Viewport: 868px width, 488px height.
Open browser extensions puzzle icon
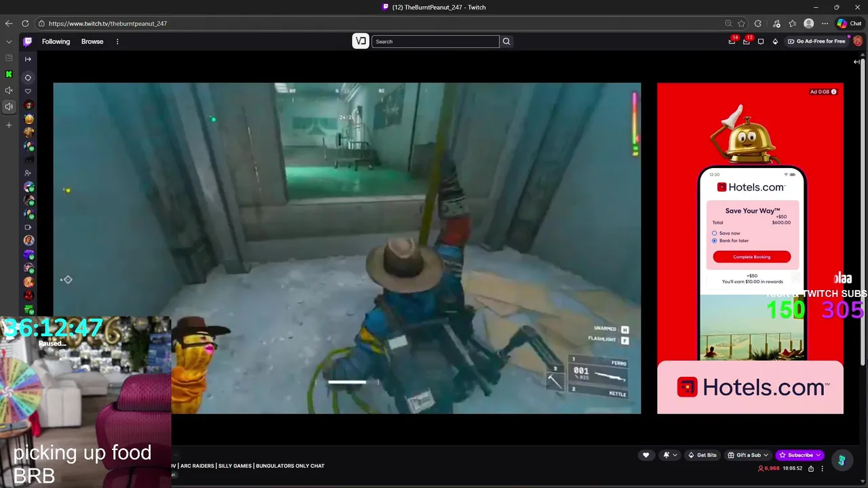pos(757,24)
